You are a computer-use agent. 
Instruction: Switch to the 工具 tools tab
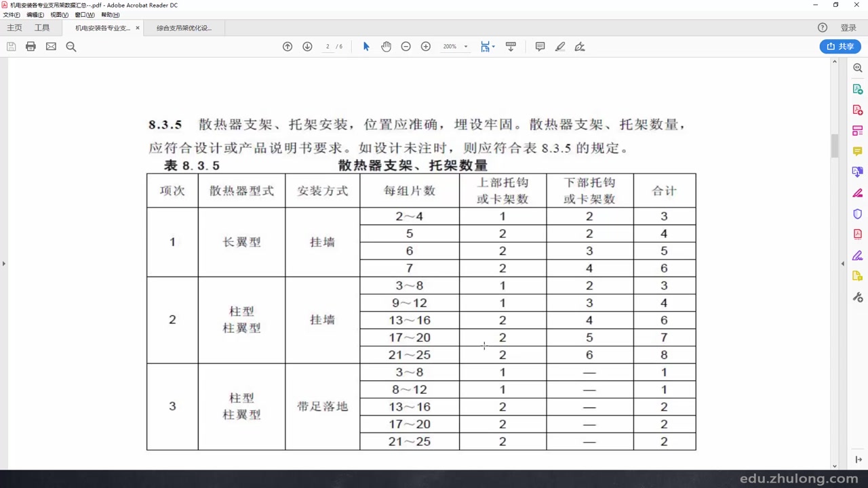[x=42, y=28]
